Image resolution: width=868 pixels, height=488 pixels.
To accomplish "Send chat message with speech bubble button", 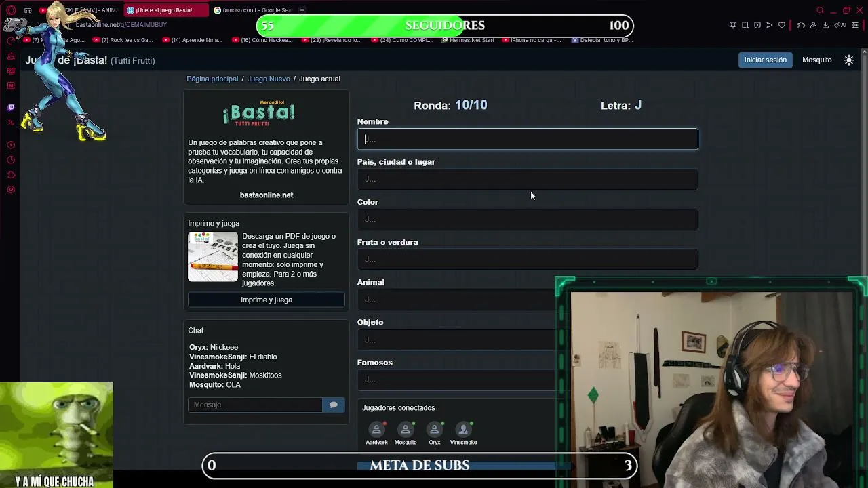I will point(334,405).
